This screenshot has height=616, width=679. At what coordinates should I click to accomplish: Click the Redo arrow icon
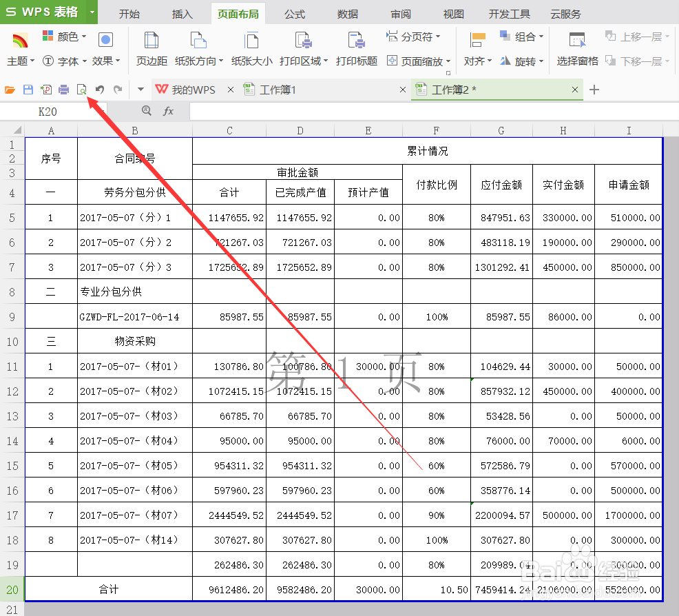(116, 90)
